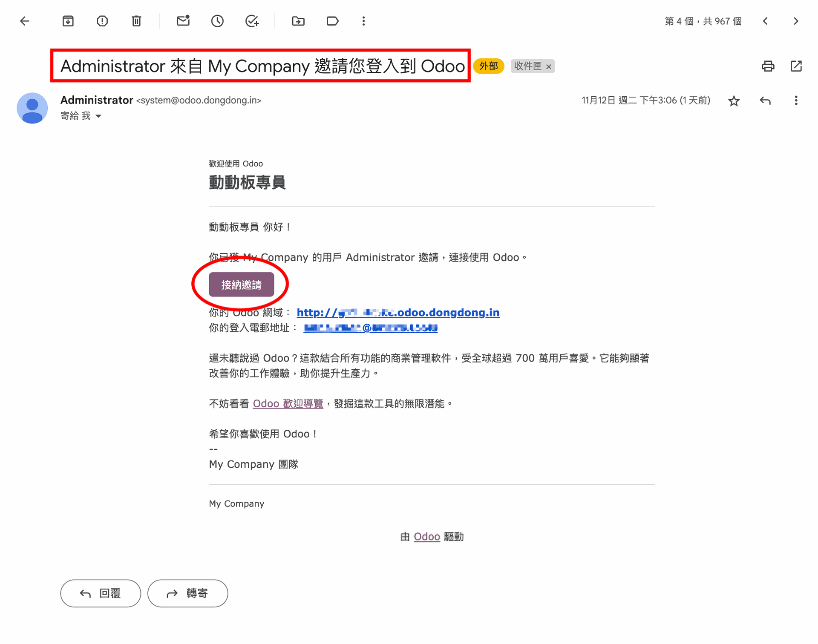Open email in a new window
The height and width of the screenshot is (644, 818).
click(796, 66)
